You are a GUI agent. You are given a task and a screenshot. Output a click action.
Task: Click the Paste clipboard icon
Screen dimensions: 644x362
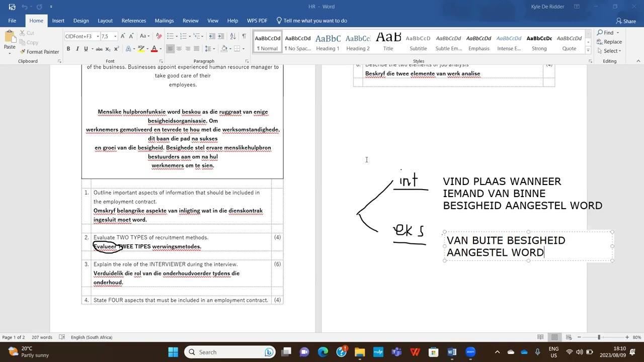pyautogui.click(x=10, y=37)
